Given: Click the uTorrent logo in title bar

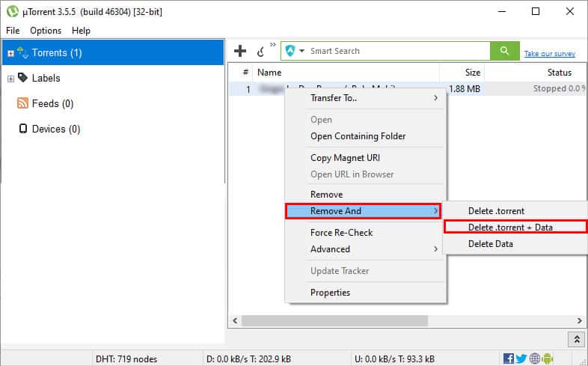Looking at the screenshot, I should point(13,11).
